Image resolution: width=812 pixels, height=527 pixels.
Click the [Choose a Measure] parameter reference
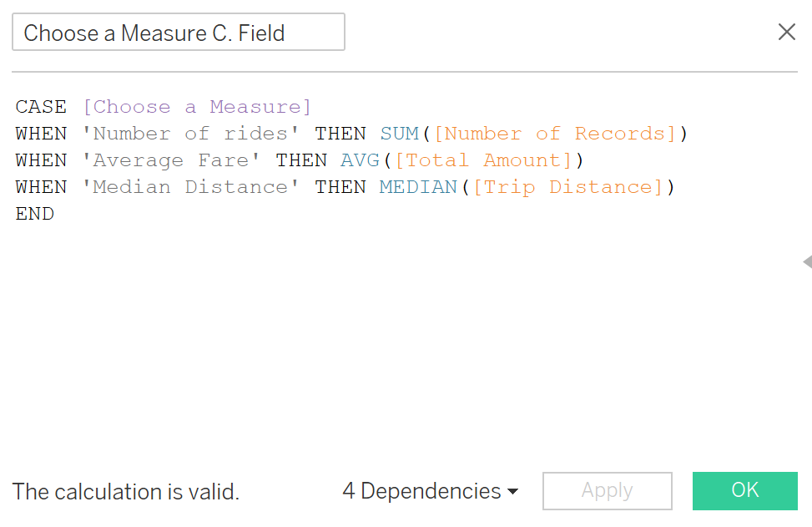(x=197, y=107)
